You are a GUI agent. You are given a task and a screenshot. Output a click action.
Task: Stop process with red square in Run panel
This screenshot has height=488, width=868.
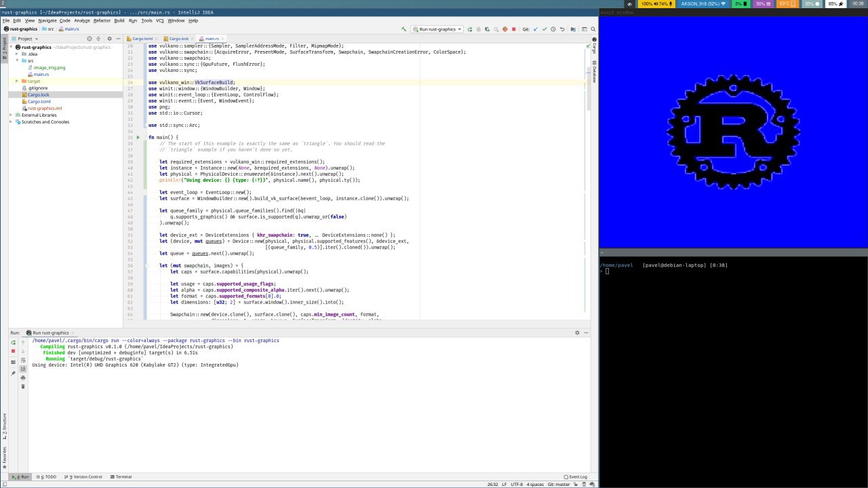pyautogui.click(x=13, y=351)
